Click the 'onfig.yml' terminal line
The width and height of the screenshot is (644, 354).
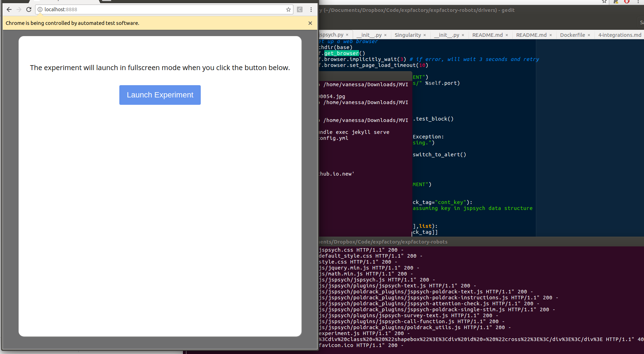(x=334, y=138)
